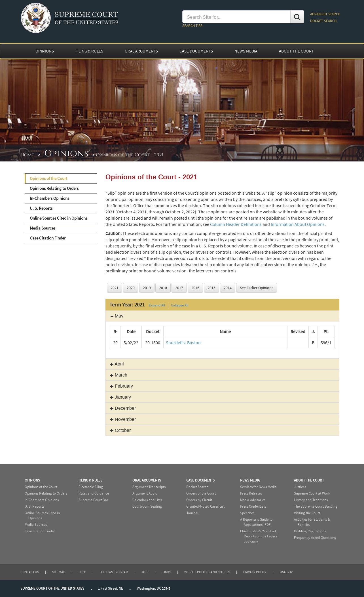Open footer Courtroom Seating link
The image size is (364, 597).
point(147,506)
